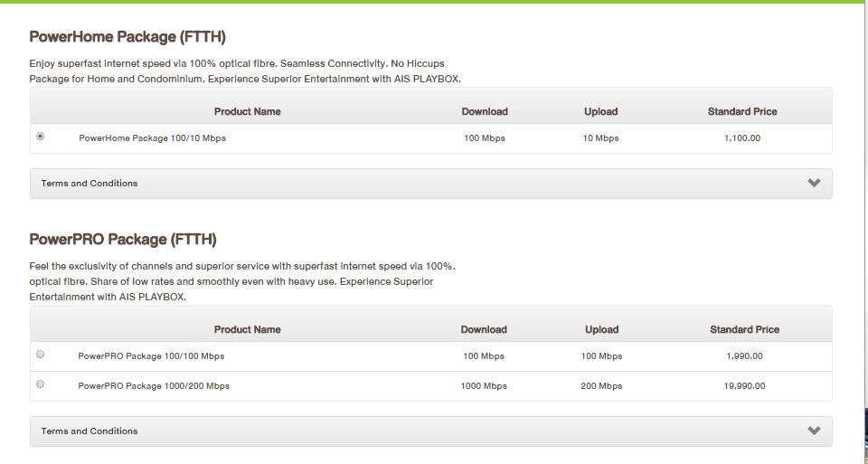Viewport: 868px width, 464px height.
Task: Click the PowerHome Package 100/10 Mbps row label
Action: click(x=152, y=137)
